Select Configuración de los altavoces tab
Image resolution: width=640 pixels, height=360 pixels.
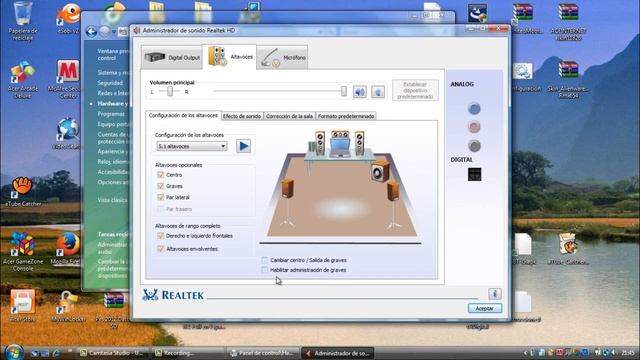point(183,116)
